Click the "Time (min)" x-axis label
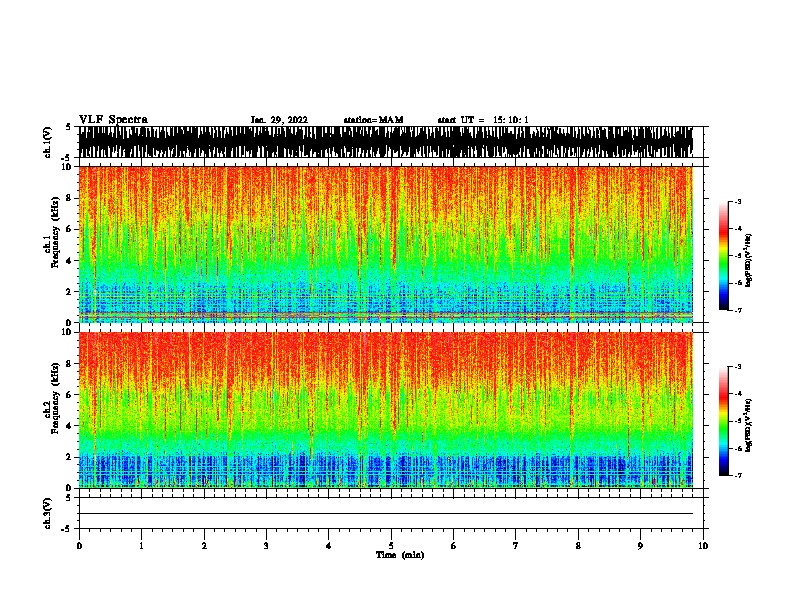This screenshot has height=612, width=792. coord(400,555)
